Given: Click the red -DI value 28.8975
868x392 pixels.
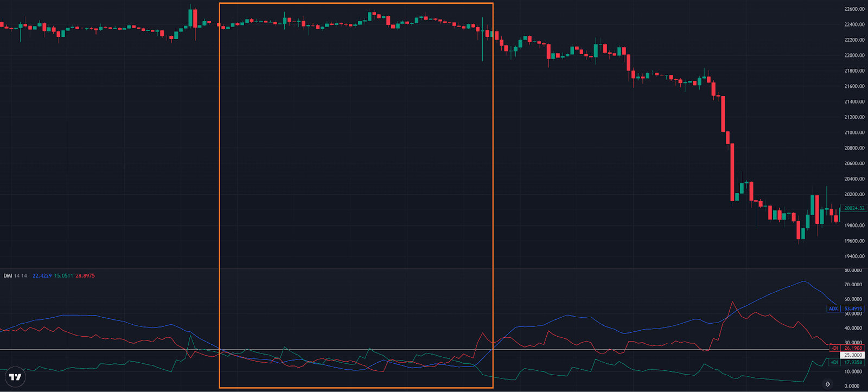Looking at the screenshot, I should [x=85, y=276].
